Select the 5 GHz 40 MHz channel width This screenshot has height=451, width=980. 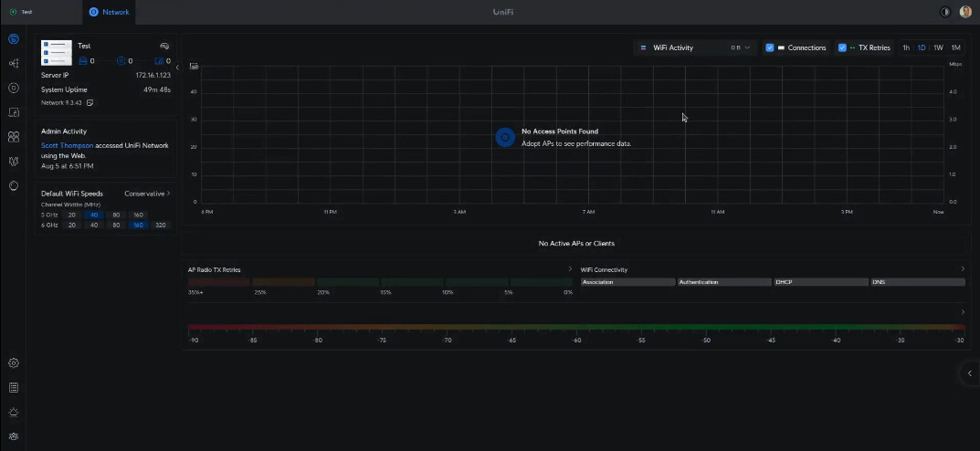coord(94,215)
